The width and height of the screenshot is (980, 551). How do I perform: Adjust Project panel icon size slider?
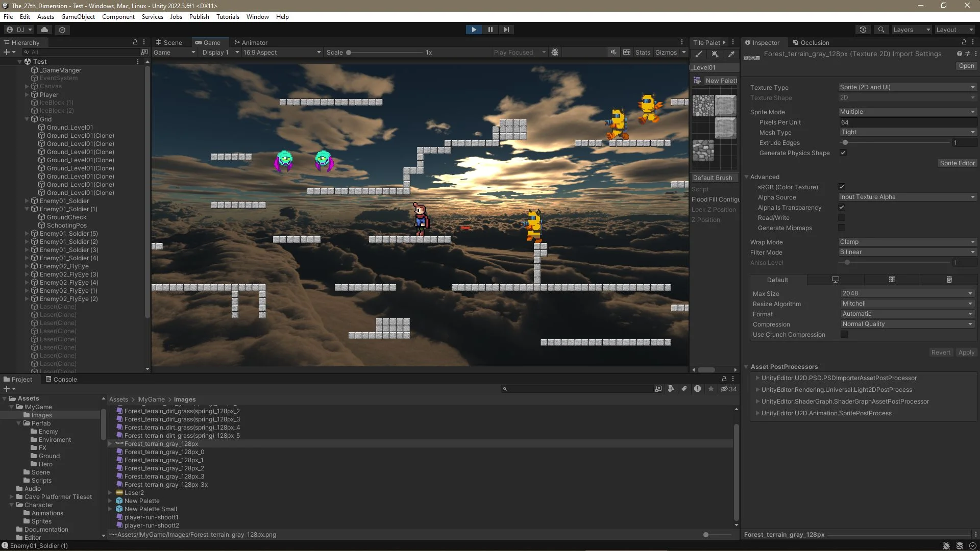pos(718,535)
